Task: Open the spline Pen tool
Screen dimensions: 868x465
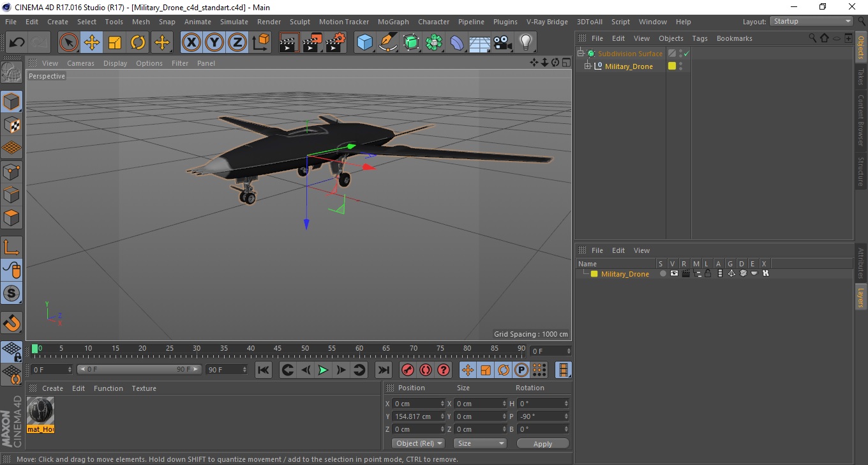Action: [x=388, y=43]
